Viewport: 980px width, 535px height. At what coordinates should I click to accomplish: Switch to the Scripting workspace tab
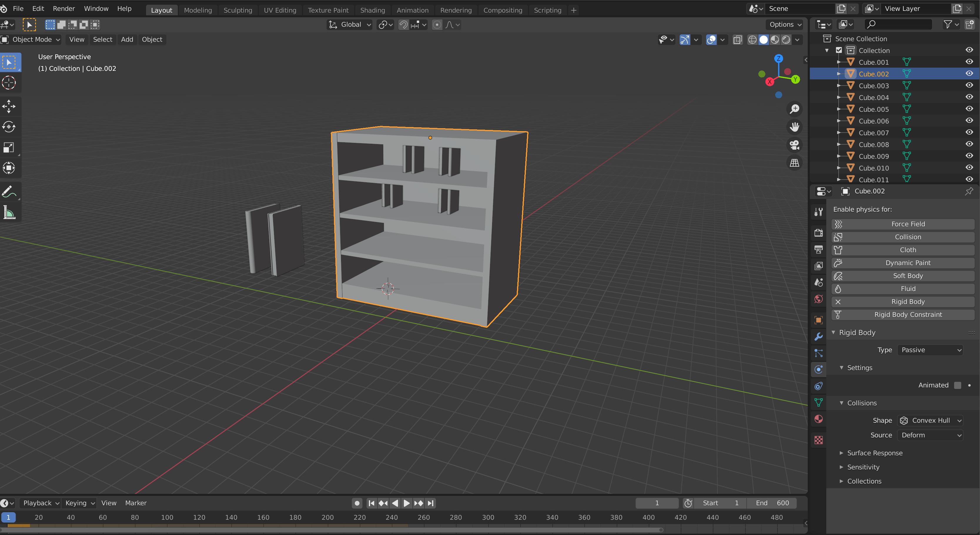[547, 10]
